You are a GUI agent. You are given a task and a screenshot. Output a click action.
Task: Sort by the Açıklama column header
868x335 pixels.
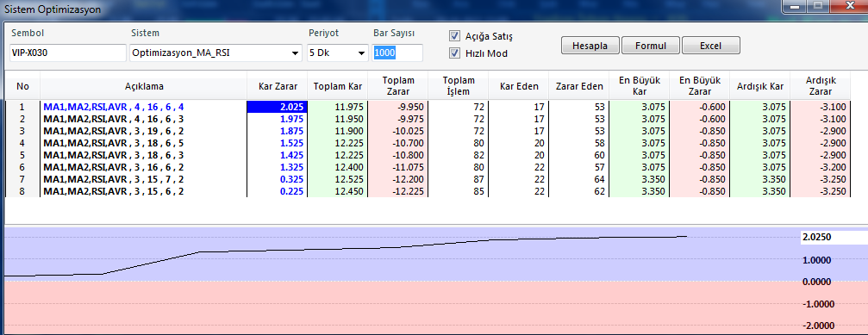click(x=143, y=85)
